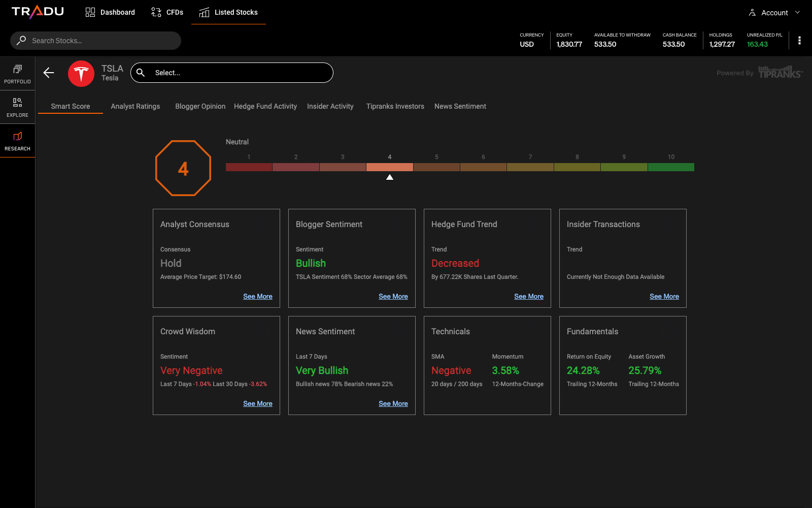Click the Tipranks logo
Viewport: 812px width, 508px height.
point(781,73)
